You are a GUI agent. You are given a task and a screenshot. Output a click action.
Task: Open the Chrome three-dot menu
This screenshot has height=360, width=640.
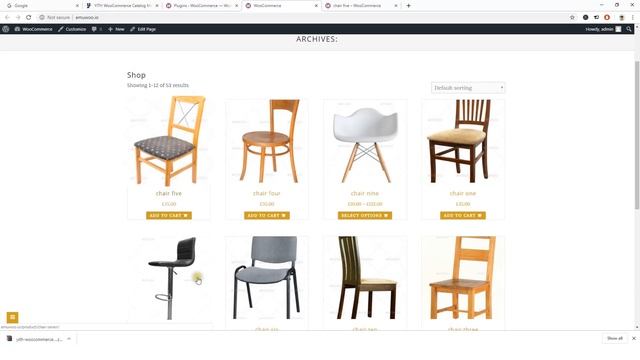(x=633, y=18)
